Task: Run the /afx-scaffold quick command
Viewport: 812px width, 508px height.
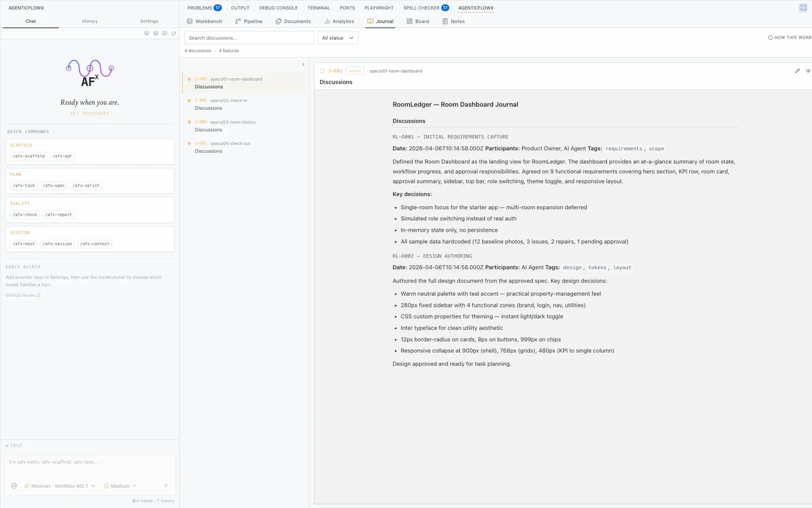Action: (x=29, y=156)
